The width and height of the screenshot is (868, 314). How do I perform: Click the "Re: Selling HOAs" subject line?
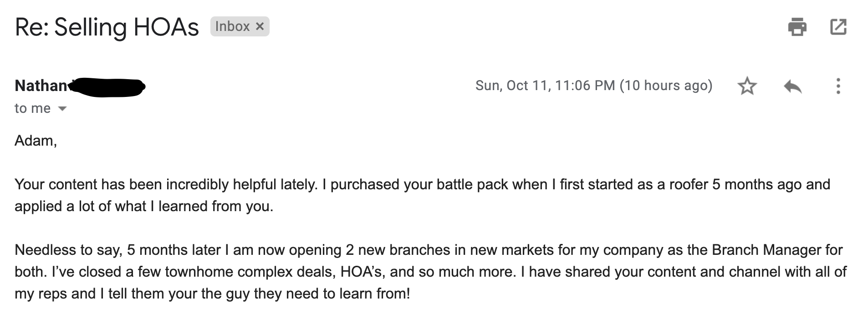point(107,27)
